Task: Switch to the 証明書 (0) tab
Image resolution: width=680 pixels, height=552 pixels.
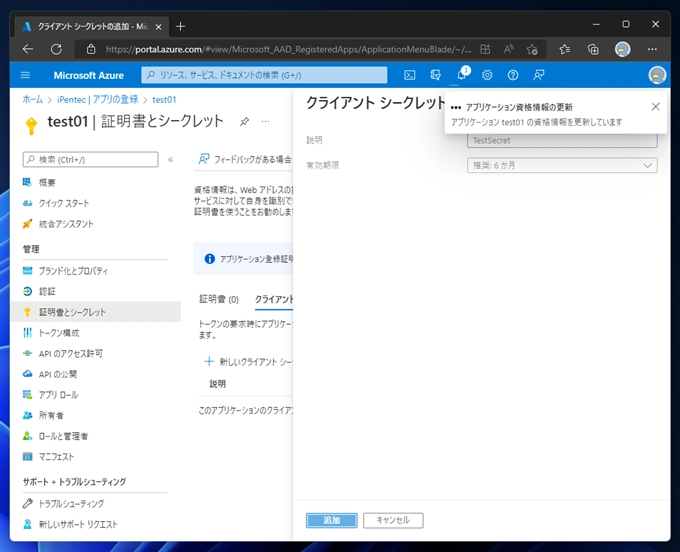Action: [x=219, y=299]
